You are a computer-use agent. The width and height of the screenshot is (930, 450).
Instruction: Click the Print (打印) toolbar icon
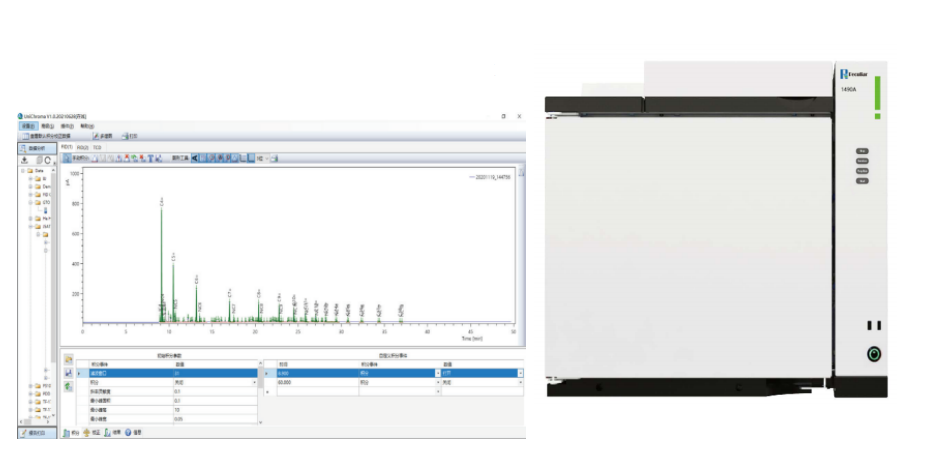click(x=131, y=136)
